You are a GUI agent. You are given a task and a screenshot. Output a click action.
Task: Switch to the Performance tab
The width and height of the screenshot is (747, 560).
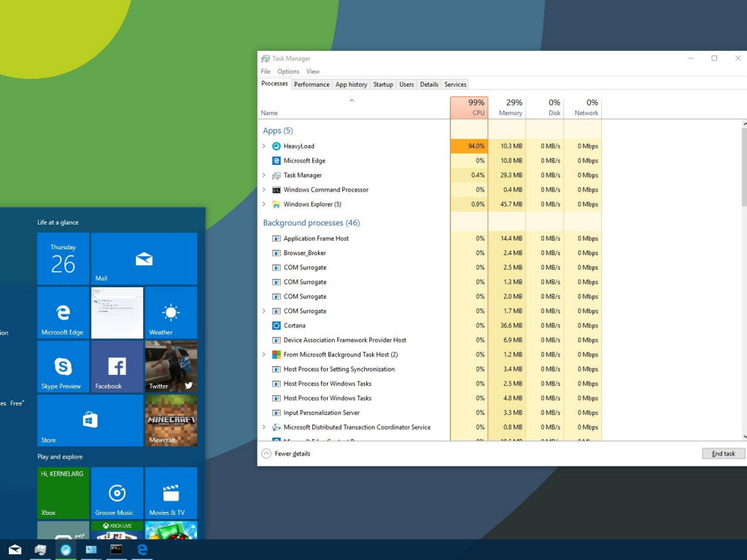(x=311, y=85)
